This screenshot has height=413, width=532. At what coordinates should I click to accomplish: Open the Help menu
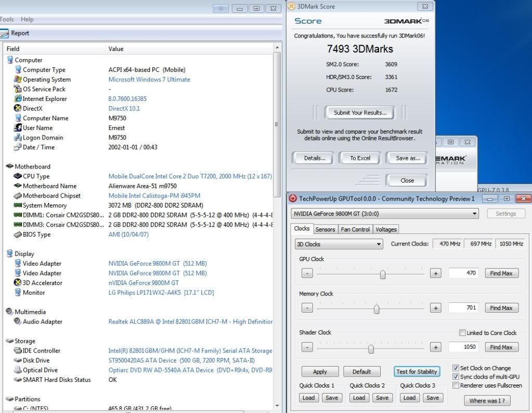pos(27,19)
